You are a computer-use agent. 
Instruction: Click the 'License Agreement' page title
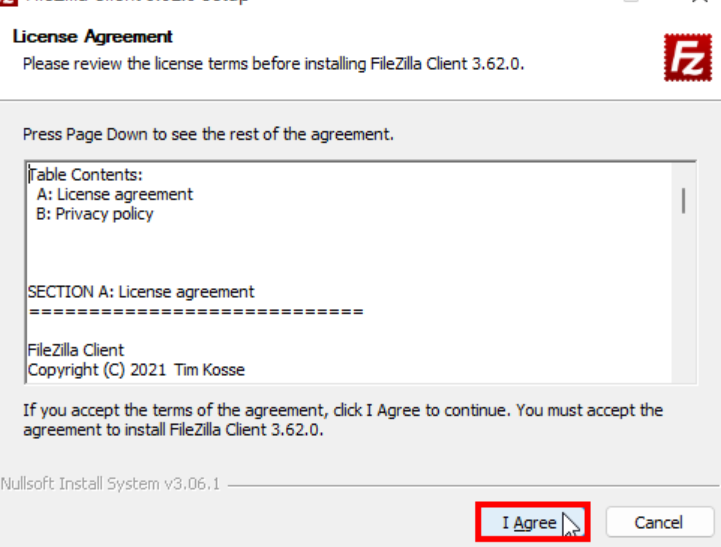point(92,36)
